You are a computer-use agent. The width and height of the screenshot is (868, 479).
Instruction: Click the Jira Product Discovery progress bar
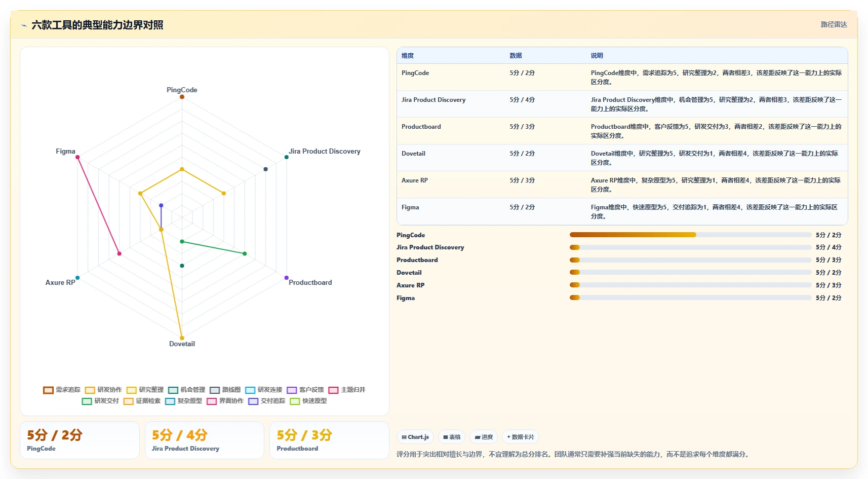point(690,247)
